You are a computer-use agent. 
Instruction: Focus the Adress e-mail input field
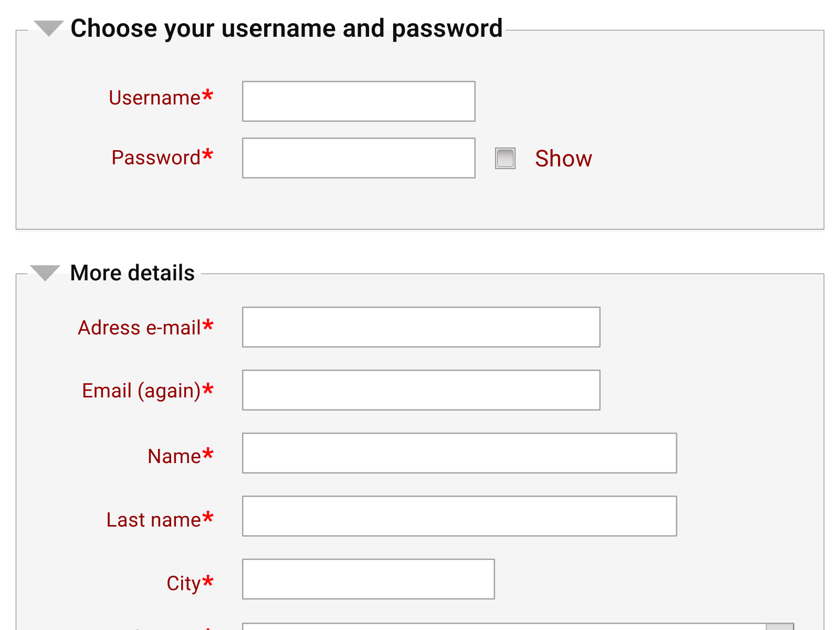(x=421, y=327)
